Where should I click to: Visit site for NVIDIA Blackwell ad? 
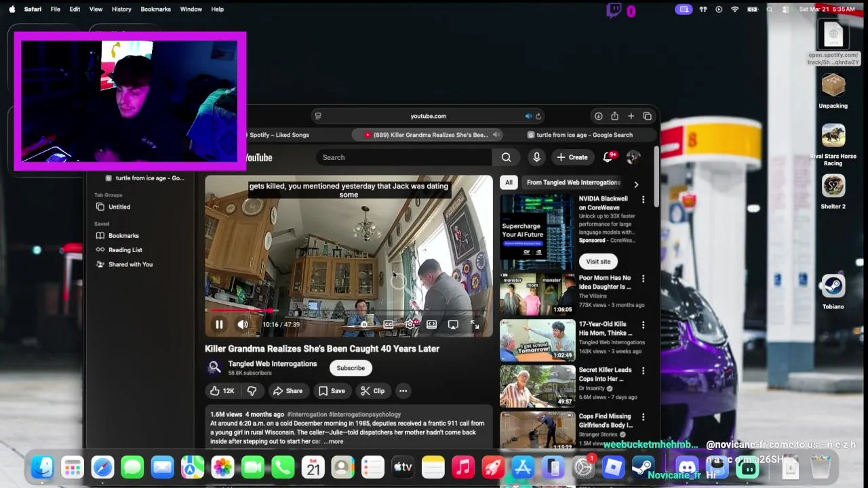click(x=598, y=262)
